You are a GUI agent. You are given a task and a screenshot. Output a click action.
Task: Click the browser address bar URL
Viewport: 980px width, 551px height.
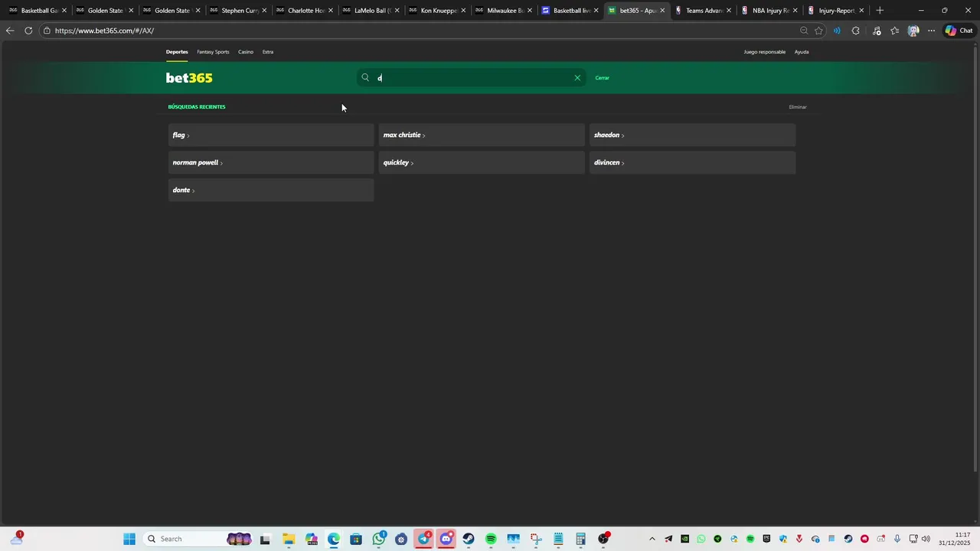click(x=104, y=31)
